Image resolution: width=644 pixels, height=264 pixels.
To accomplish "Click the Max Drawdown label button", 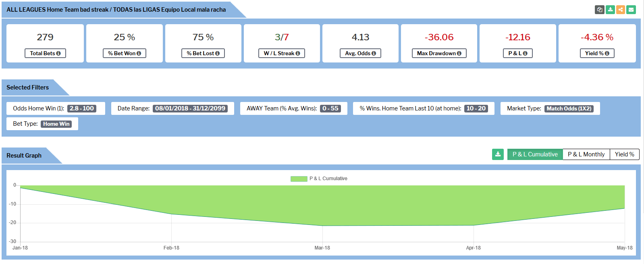I will click(439, 53).
